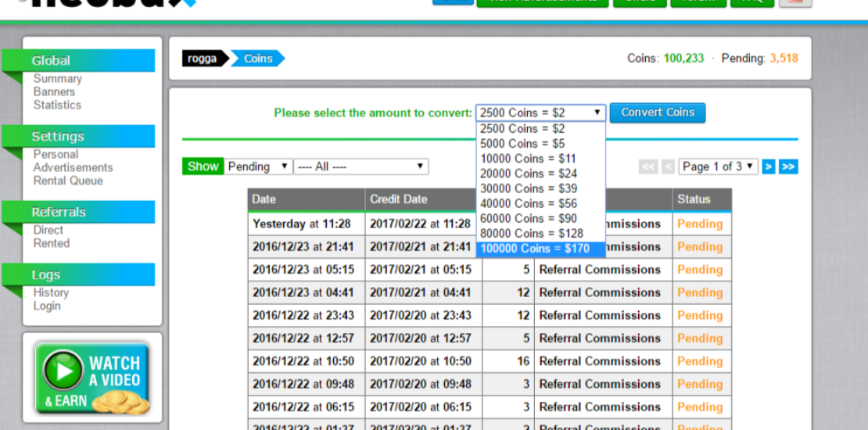Click the rogga username breadcrumb
This screenshot has width=868, height=430.
pos(203,59)
